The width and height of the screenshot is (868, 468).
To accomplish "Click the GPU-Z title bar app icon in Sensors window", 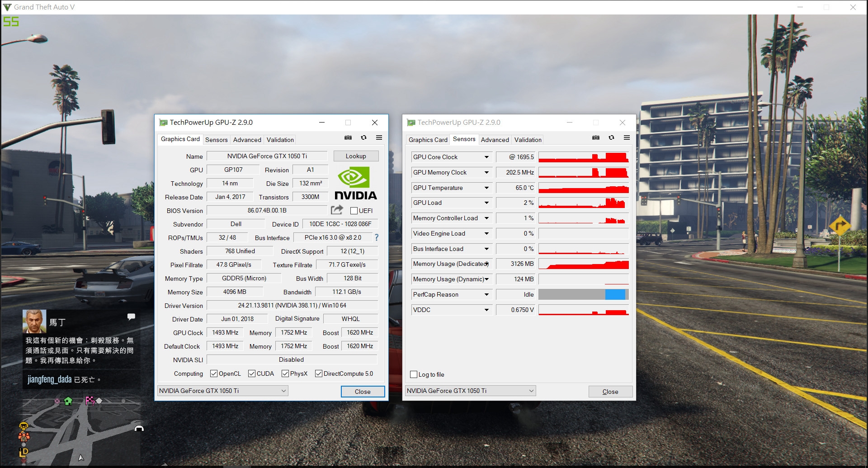I will [411, 123].
